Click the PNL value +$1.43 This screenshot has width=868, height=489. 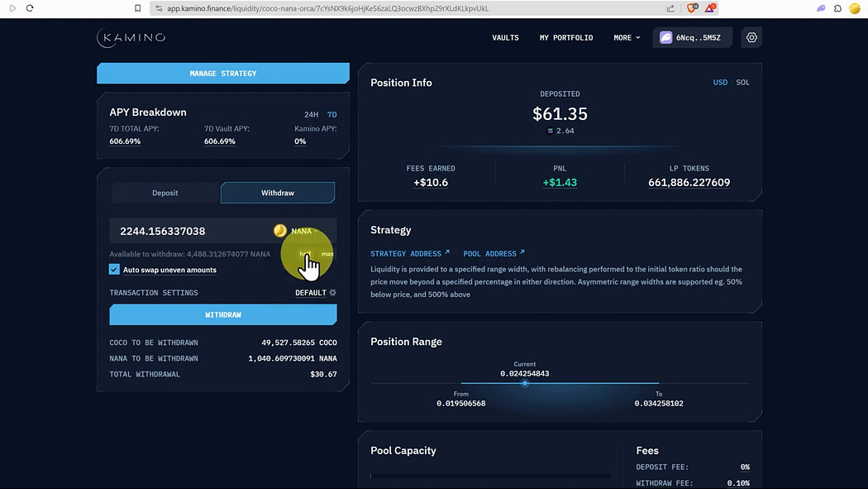[560, 182]
